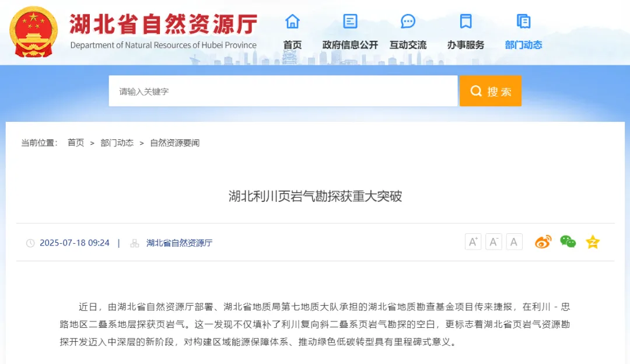Screen dimensions: 630x364
Task: Open the 自然资源要闻 breadcrumb link
Action: tap(174, 142)
